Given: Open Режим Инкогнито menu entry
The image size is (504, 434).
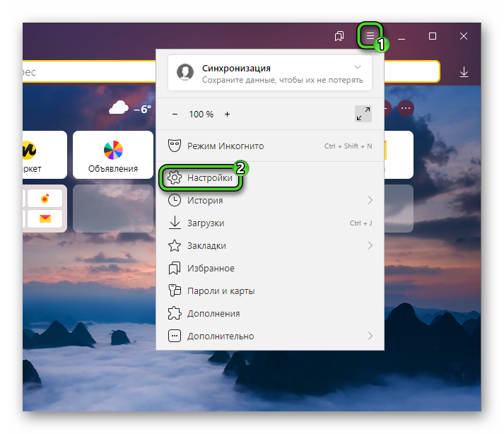Looking at the screenshot, I should (270, 146).
